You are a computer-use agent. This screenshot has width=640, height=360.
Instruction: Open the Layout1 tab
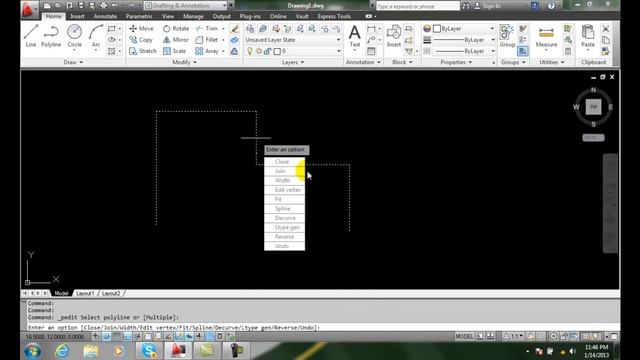(85, 293)
